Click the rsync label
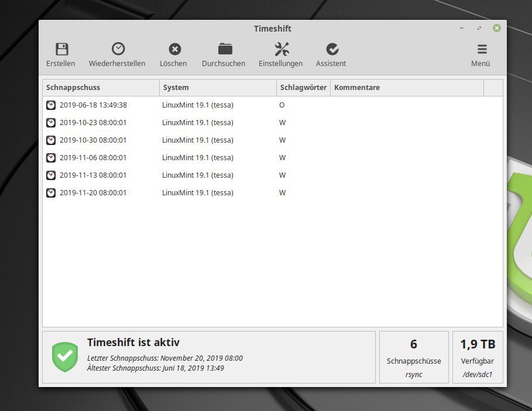 point(414,375)
